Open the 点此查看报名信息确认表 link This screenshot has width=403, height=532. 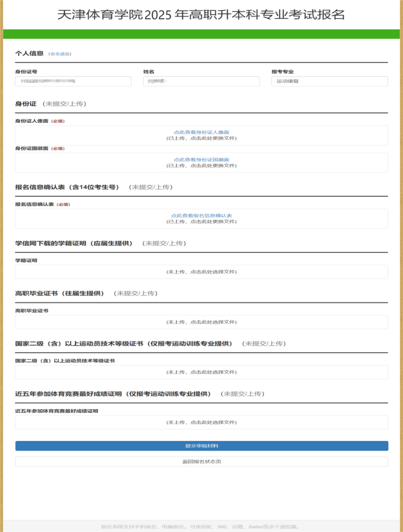(201, 216)
